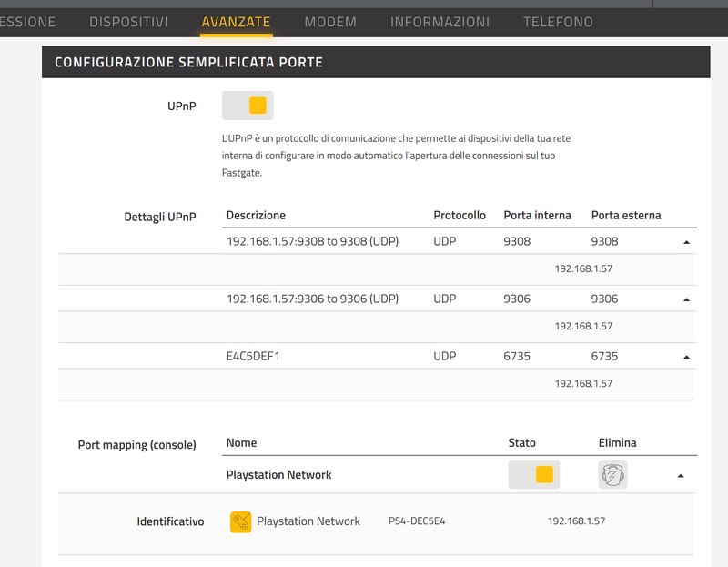The height and width of the screenshot is (567, 728).
Task: Click the Identificativo label
Action: click(170, 521)
